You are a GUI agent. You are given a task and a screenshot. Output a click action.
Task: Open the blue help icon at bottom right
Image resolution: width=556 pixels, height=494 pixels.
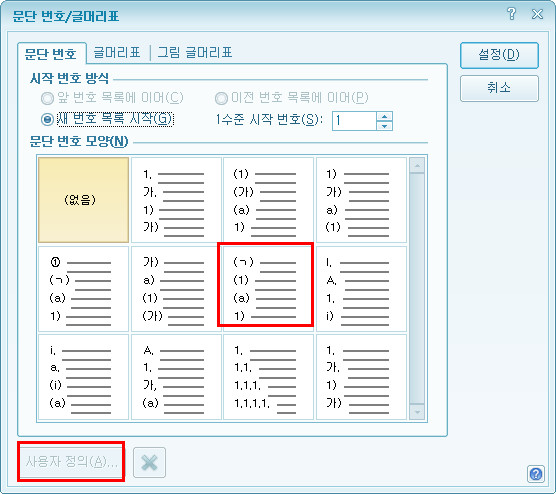[535, 474]
